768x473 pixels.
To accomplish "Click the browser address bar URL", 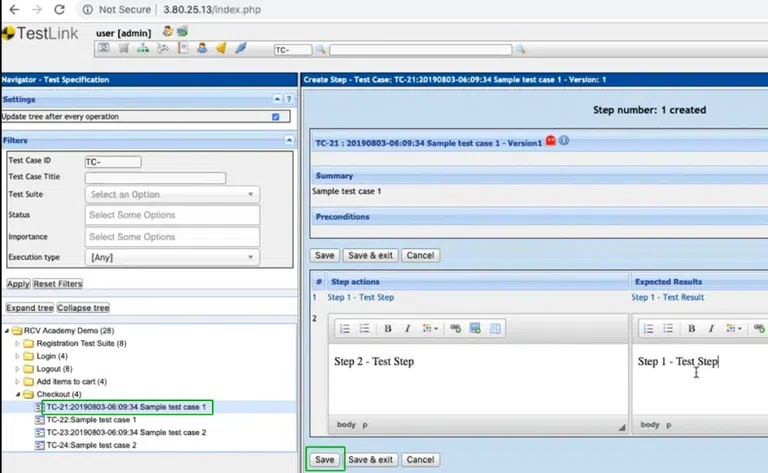I will tap(212, 9).
